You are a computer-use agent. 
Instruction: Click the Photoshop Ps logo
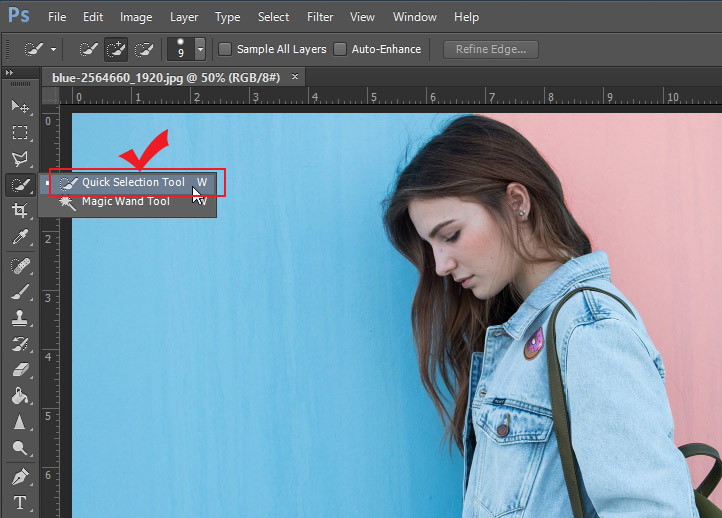(19, 15)
